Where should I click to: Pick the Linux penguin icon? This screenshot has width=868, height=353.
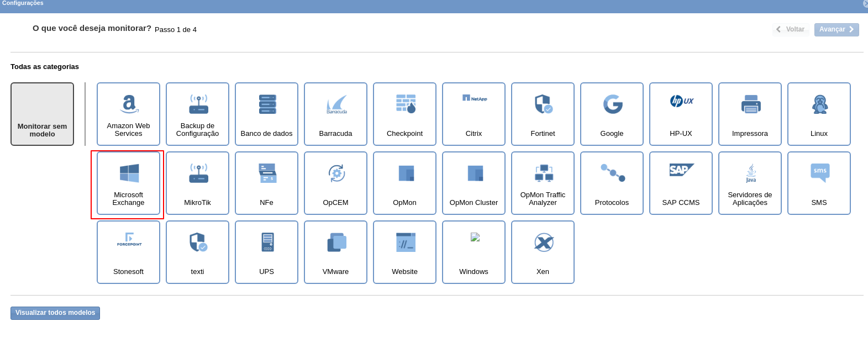[x=819, y=104]
